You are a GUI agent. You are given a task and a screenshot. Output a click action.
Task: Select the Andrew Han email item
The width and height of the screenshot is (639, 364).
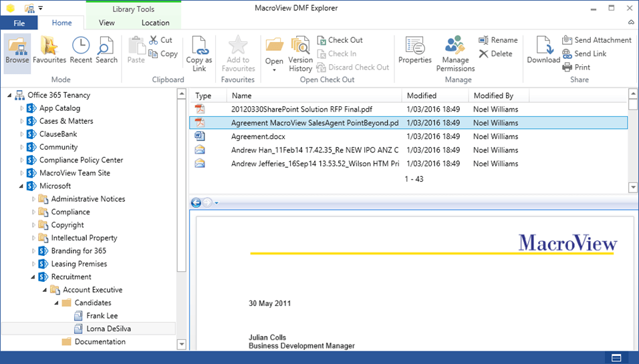408,150
